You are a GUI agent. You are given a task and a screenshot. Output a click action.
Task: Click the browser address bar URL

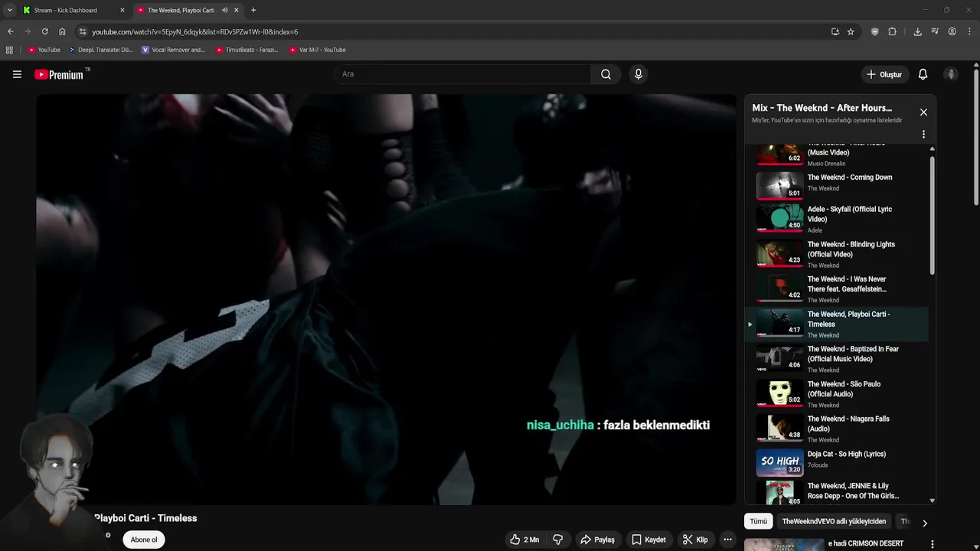(195, 32)
